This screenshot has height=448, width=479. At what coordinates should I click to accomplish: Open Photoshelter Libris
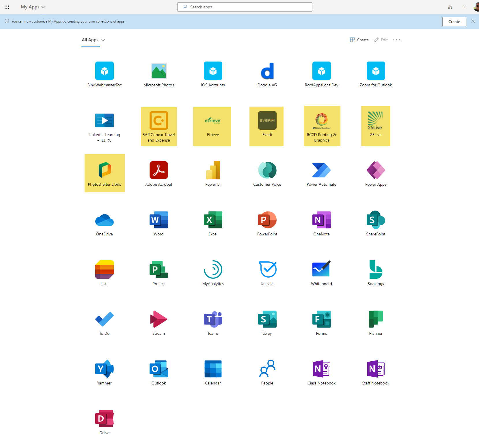pos(105,173)
